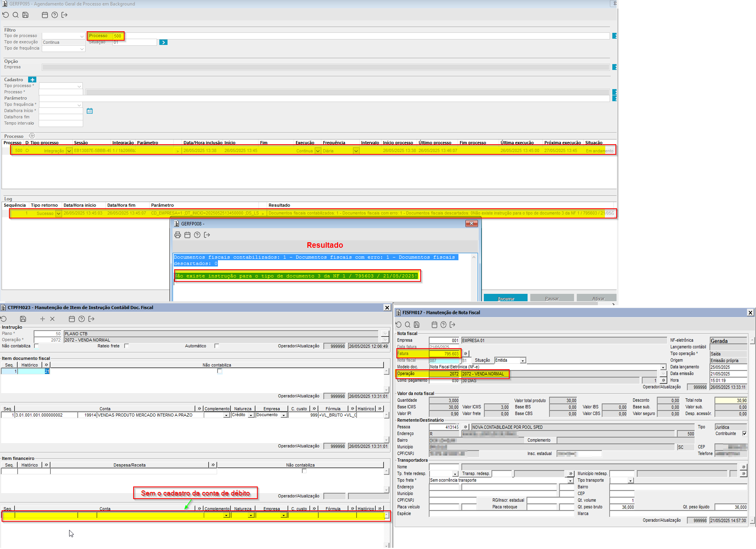The width and height of the screenshot is (756, 549).
Task: Click the Resultado column header in Log
Action: coord(279,205)
